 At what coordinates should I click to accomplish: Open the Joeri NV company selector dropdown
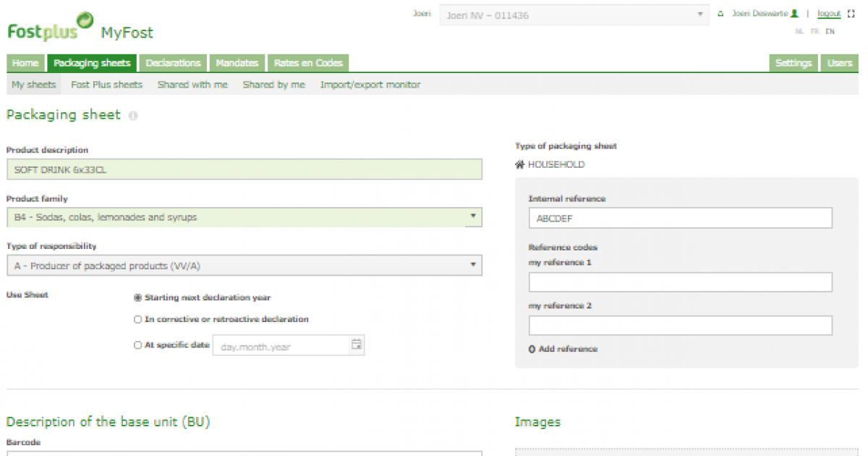[699, 14]
